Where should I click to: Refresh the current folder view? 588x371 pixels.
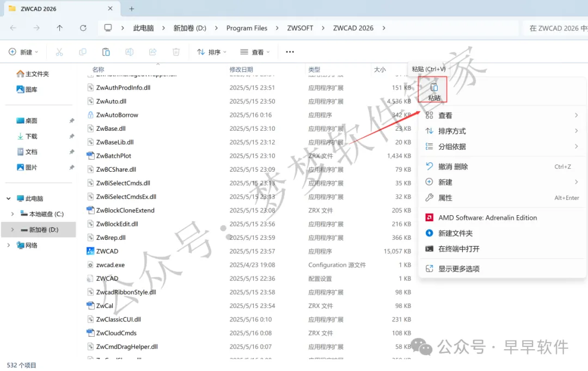tap(83, 28)
